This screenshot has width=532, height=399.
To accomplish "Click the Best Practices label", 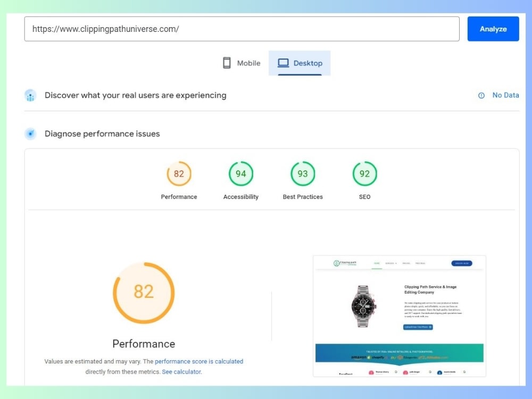I will pos(303,197).
